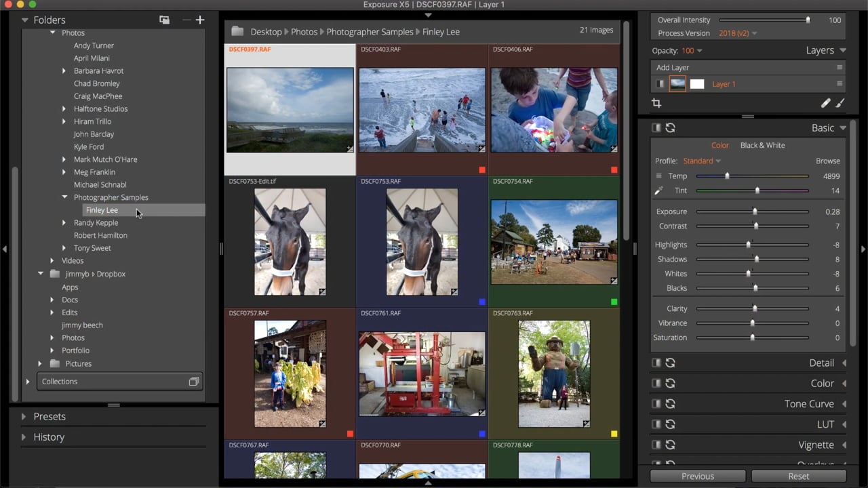Select the crop tool icon
Viewport: 868px width, 488px height.
click(x=656, y=103)
